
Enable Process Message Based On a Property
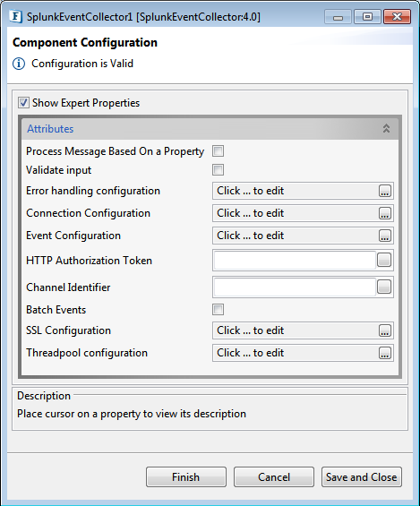219,151
